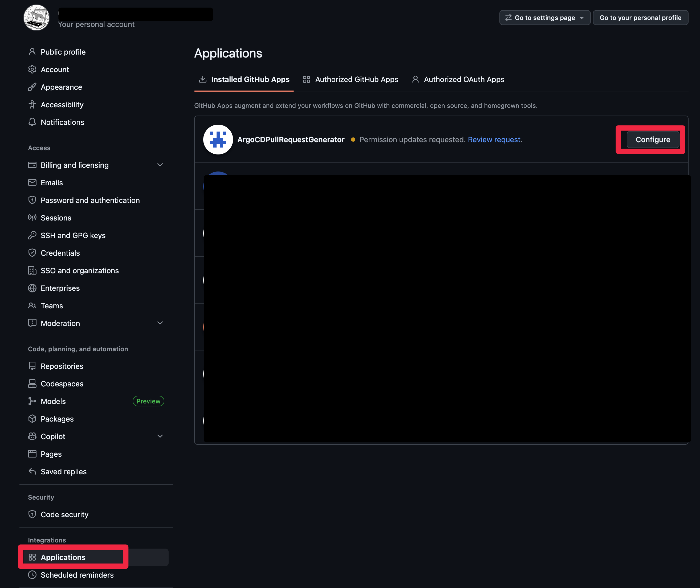
Task: Click the Enterprises globe icon
Action: (x=32, y=288)
